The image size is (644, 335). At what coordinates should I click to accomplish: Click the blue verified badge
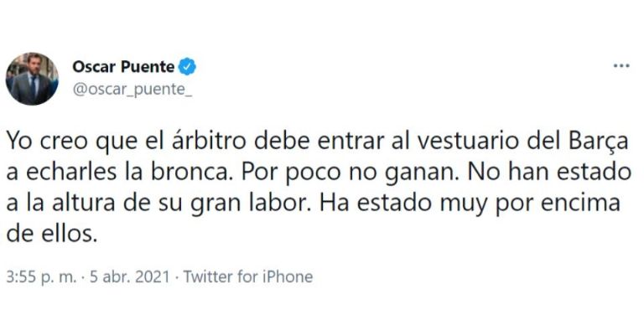pos(190,67)
